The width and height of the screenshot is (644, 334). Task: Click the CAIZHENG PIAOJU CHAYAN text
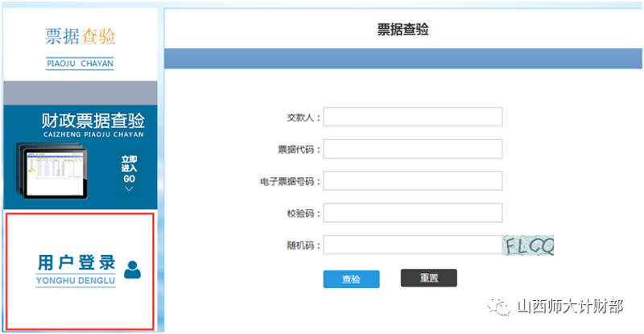pos(93,134)
